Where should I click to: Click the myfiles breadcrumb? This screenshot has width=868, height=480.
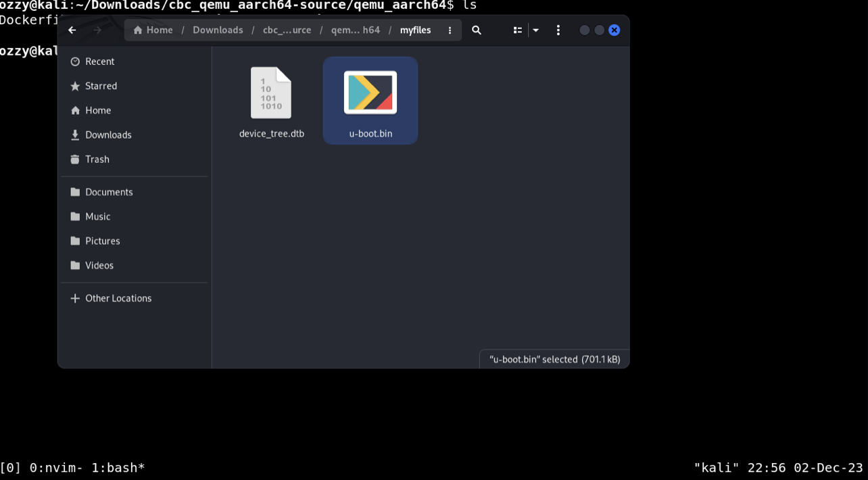click(415, 30)
